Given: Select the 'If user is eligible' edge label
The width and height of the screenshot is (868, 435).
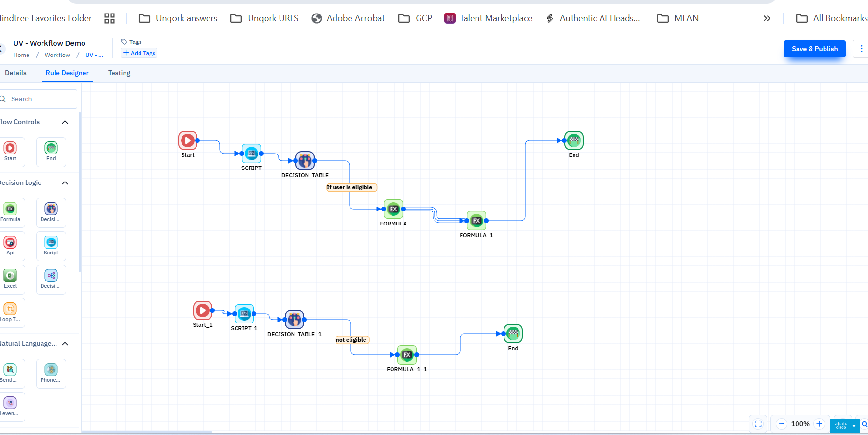Looking at the screenshot, I should [x=351, y=187].
